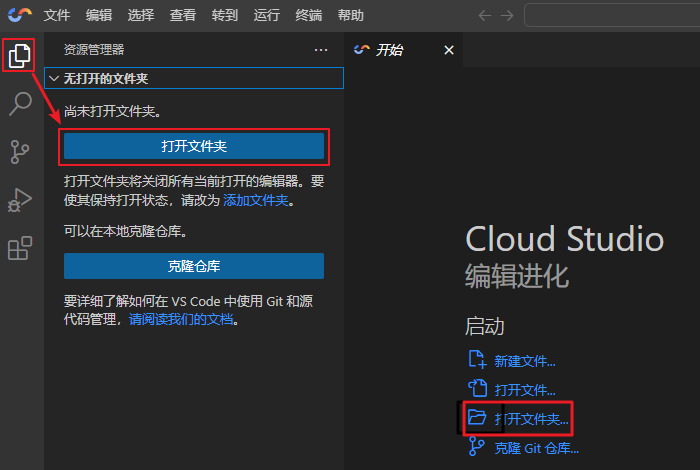Viewport: 700px width, 470px height.
Task: Click the 打开文件... start link
Action: tap(525, 390)
